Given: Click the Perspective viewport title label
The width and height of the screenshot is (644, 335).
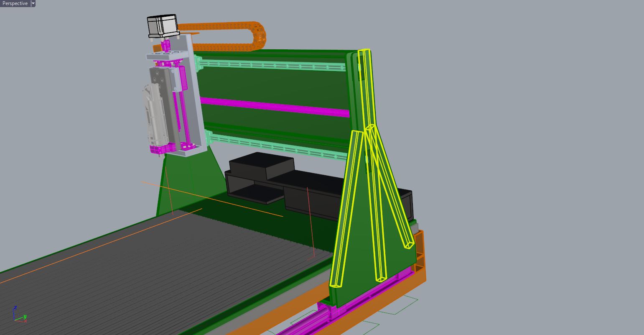Looking at the screenshot, I should tap(15, 3).
